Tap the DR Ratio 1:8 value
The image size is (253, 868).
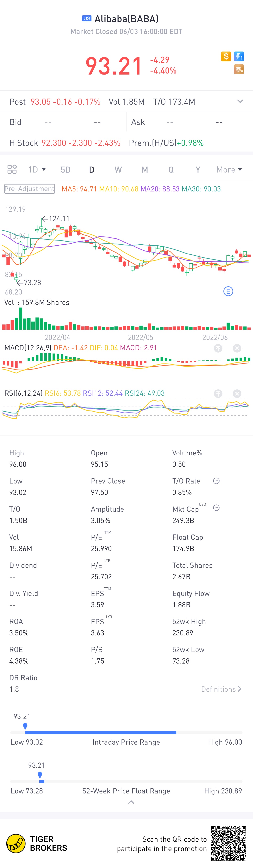(14, 689)
